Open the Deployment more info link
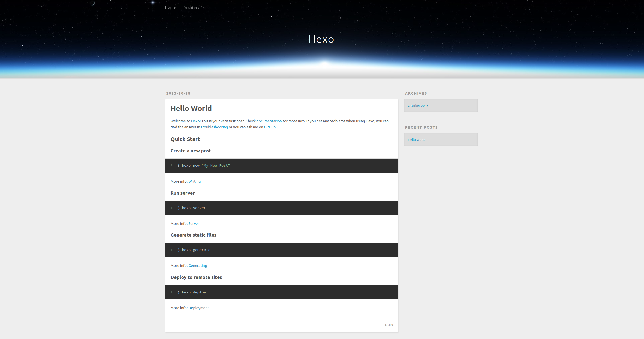The height and width of the screenshot is (339, 644). (198, 308)
